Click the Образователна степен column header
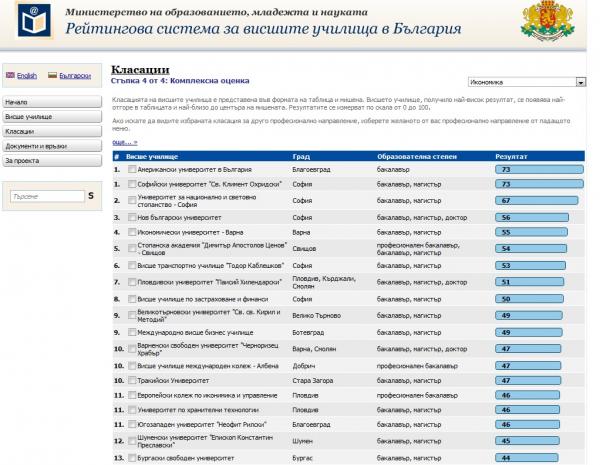This screenshot has height=465, width=600. pyautogui.click(x=417, y=157)
